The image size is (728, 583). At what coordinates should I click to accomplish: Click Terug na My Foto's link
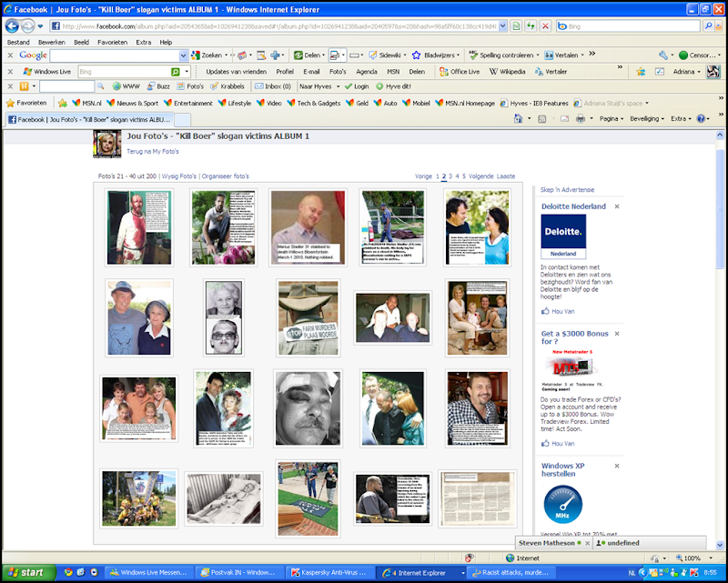153,151
